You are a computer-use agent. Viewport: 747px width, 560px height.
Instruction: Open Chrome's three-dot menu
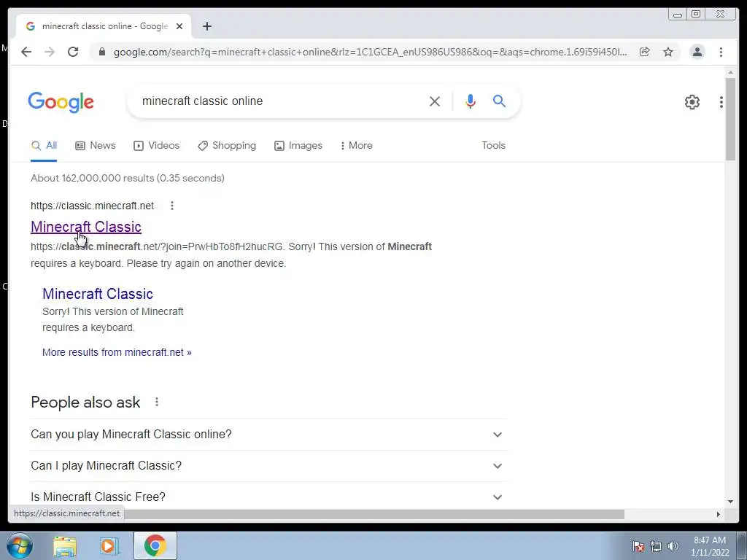721,52
